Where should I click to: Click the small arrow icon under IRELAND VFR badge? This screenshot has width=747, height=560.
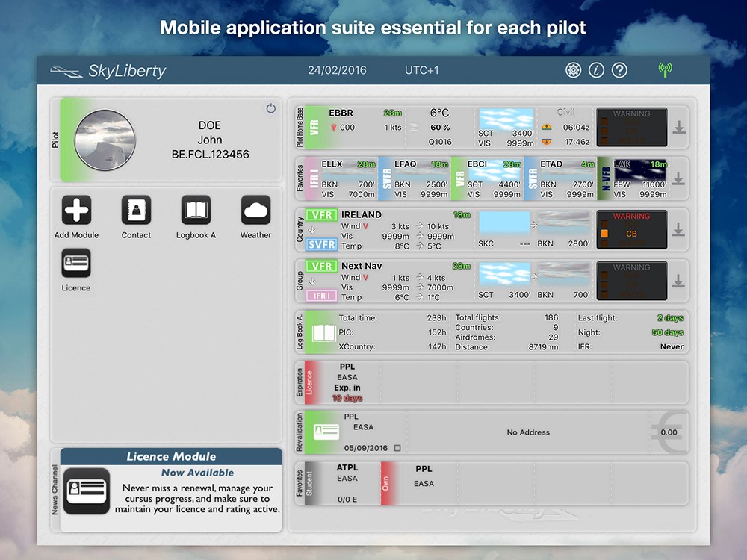pos(312,230)
